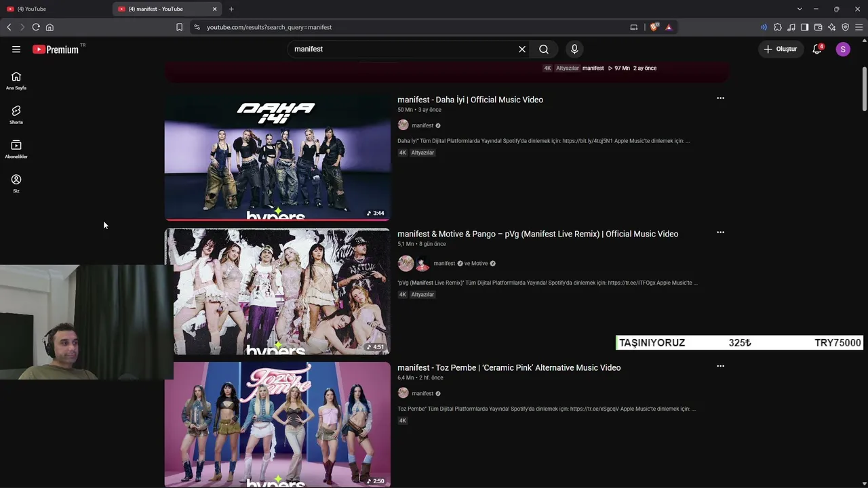Open the notifications bell
The height and width of the screenshot is (488, 868).
817,49
